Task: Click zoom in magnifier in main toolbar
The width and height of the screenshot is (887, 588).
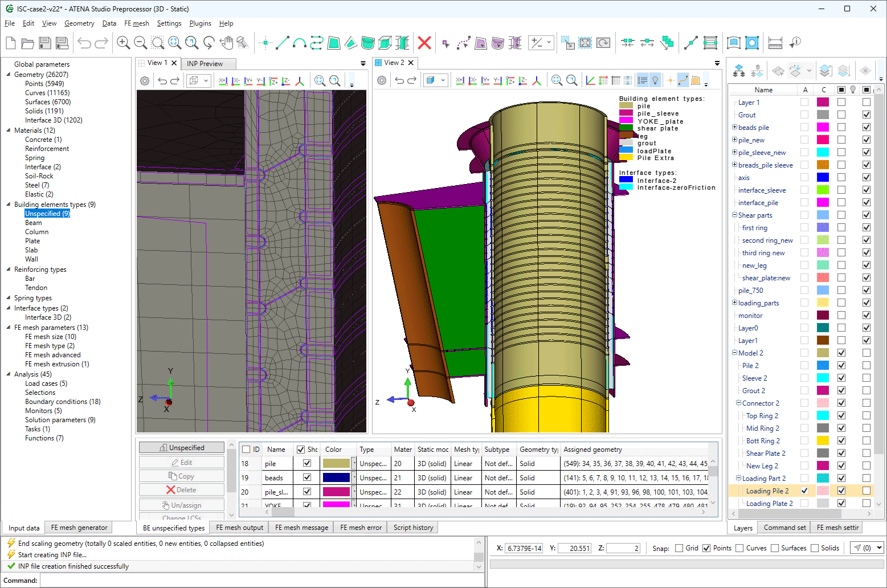Action: pos(123,43)
